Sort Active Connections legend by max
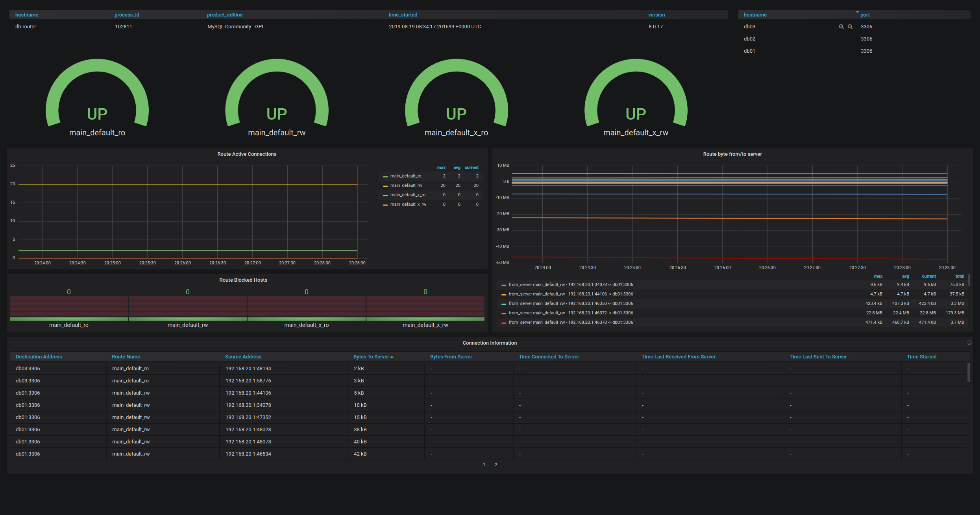Viewport: 980px width, 515px height. 441,168
